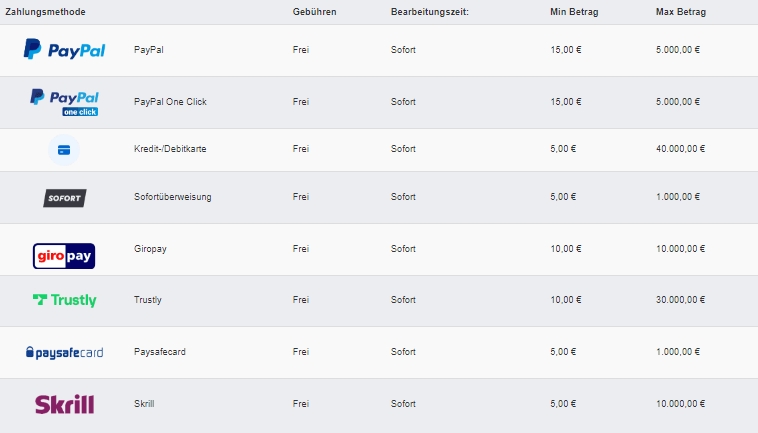The width and height of the screenshot is (758, 433).
Task: Click the paysafecard logo
Action: [64, 352]
